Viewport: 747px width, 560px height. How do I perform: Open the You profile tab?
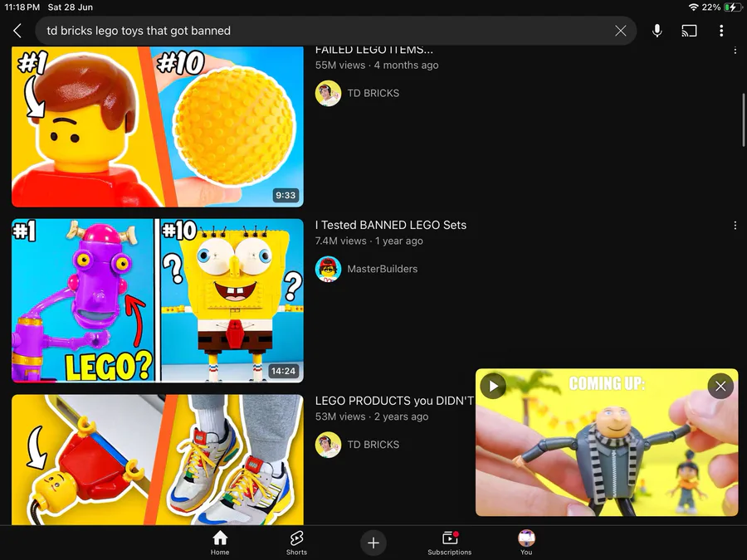(x=526, y=543)
